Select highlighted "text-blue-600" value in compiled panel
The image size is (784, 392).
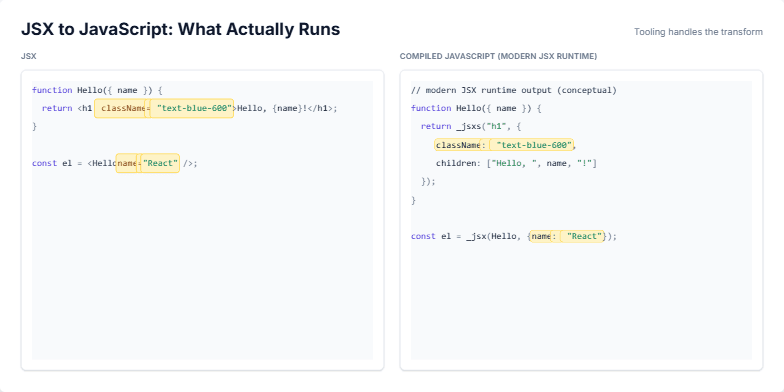click(x=532, y=145)
